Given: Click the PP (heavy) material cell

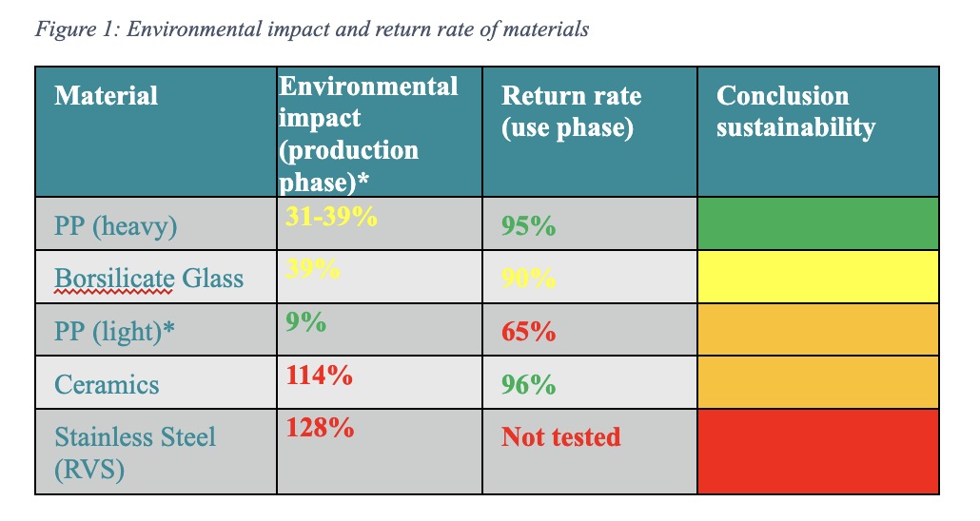Looking at the screenshot, I should click(x=115, y=226).
